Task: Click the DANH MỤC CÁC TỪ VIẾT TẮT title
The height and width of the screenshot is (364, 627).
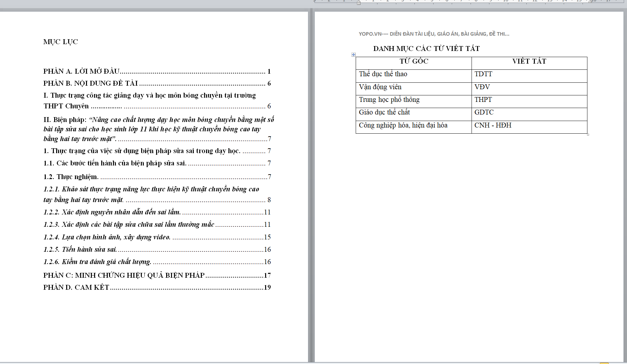Action: [x=426, y=49]
